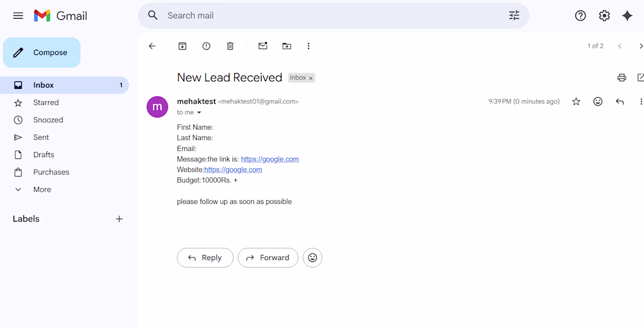
Task: Remove the Inbox label from the conversation
Action: click(311, 78)
